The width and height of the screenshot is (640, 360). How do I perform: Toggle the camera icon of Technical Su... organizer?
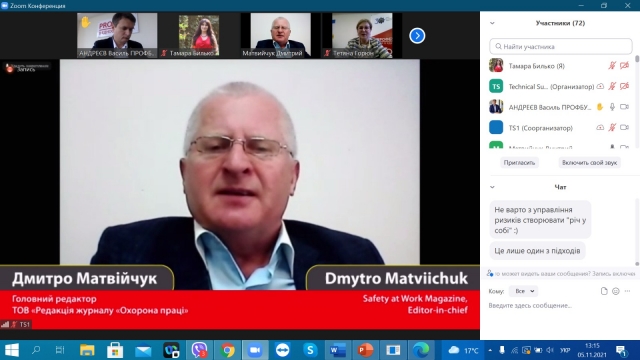pyautogui.click(x=624, y=86)
